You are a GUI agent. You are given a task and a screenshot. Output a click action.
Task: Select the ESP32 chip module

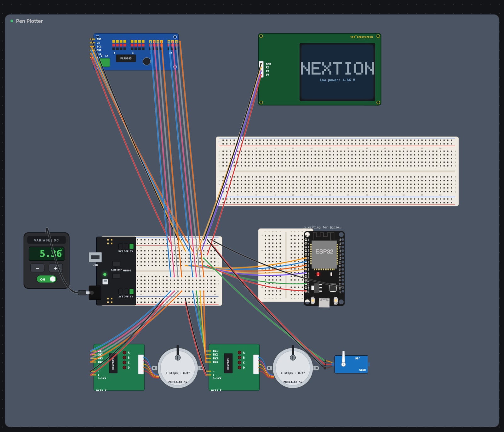coord(324,255)
